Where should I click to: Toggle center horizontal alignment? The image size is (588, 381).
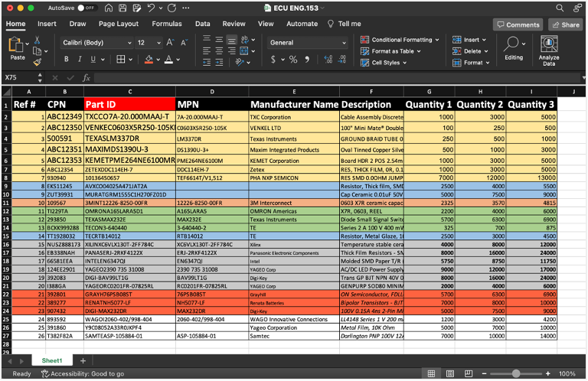coord(220,51)
